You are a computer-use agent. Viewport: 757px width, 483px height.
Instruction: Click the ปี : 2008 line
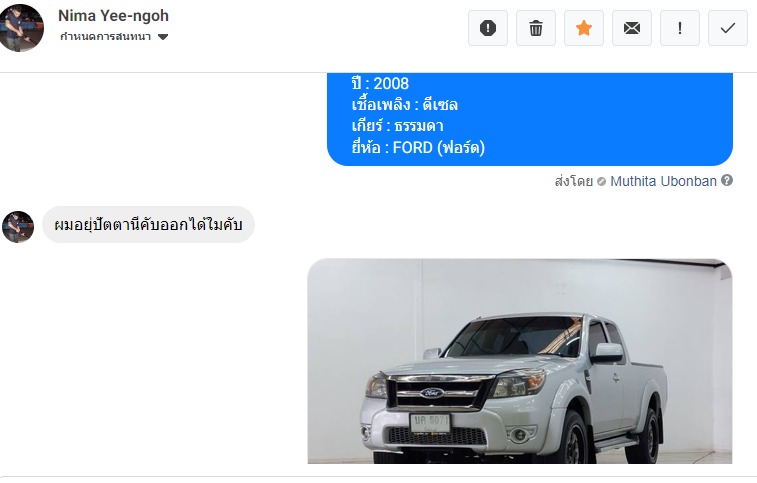coord(380,84)
